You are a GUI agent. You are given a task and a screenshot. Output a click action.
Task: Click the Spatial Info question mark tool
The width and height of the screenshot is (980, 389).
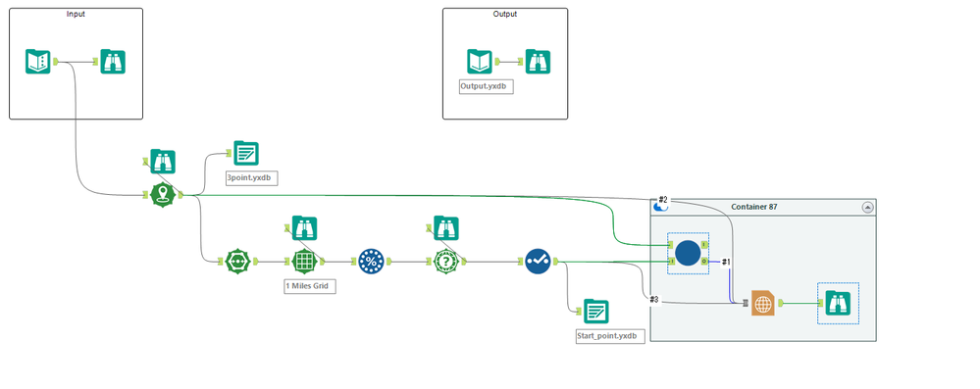point(446,262)
